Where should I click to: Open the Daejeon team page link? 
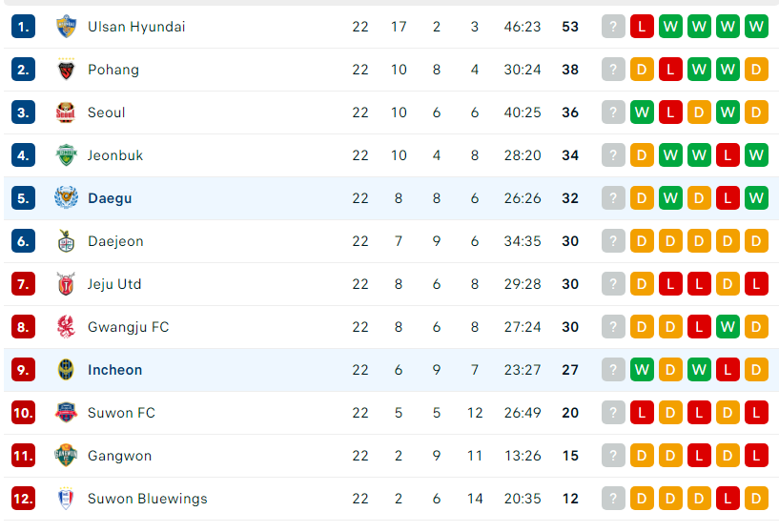pos(115,241)
